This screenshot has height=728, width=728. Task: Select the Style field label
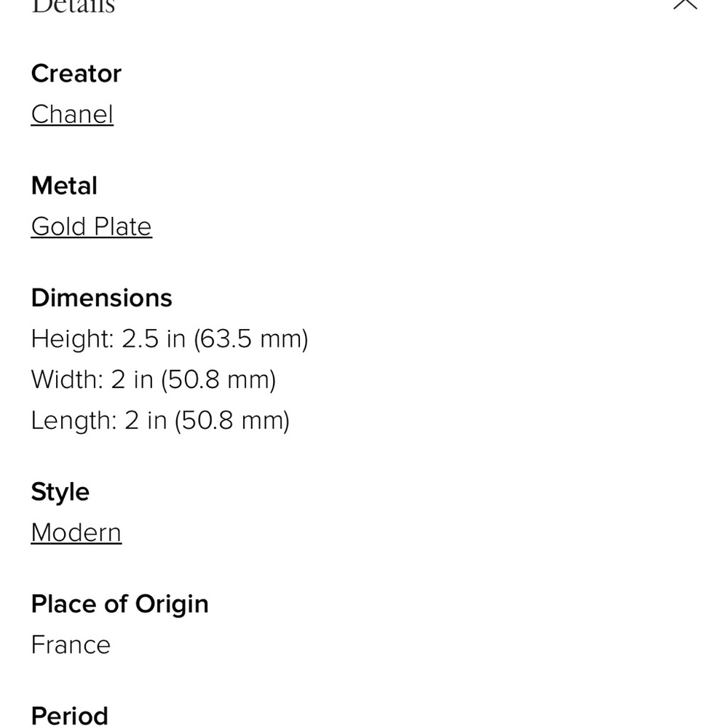click(60, 492)
